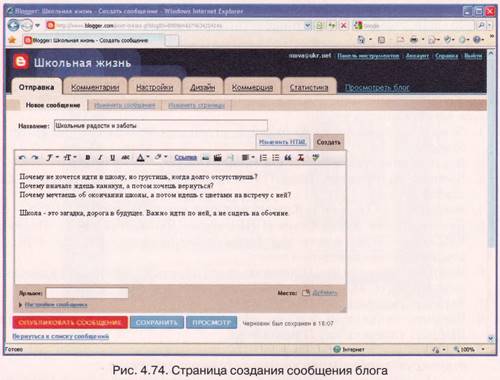Apply underline formatting in editor toolbar
Screen dimensions: 500x380
(112, 157)
